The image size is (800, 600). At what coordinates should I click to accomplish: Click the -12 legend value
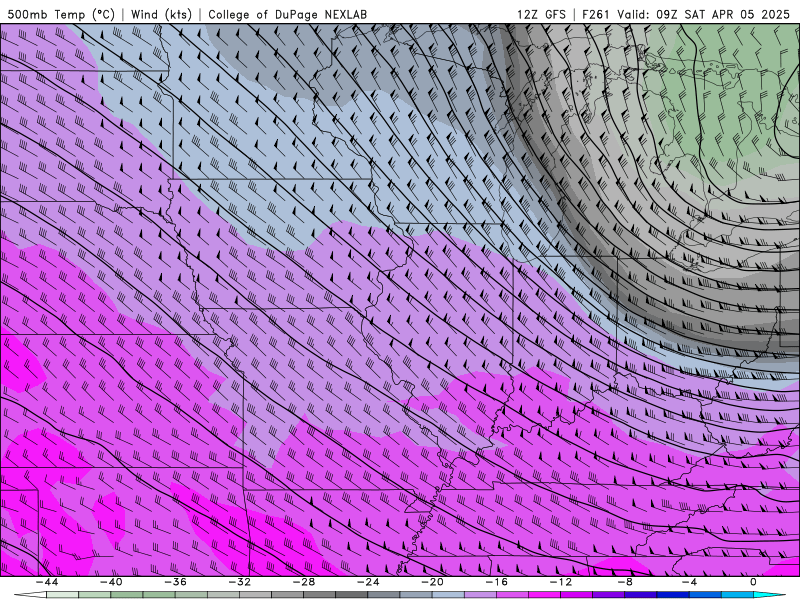click(561, 582)
